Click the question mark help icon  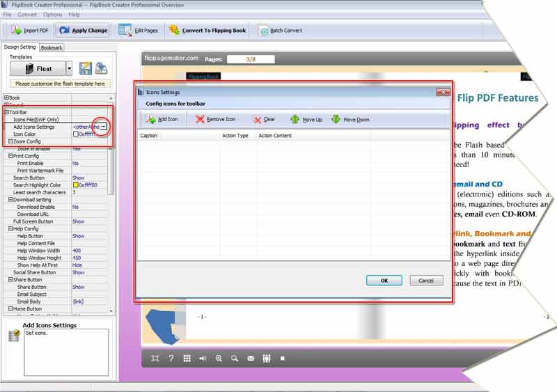point(171,359)
